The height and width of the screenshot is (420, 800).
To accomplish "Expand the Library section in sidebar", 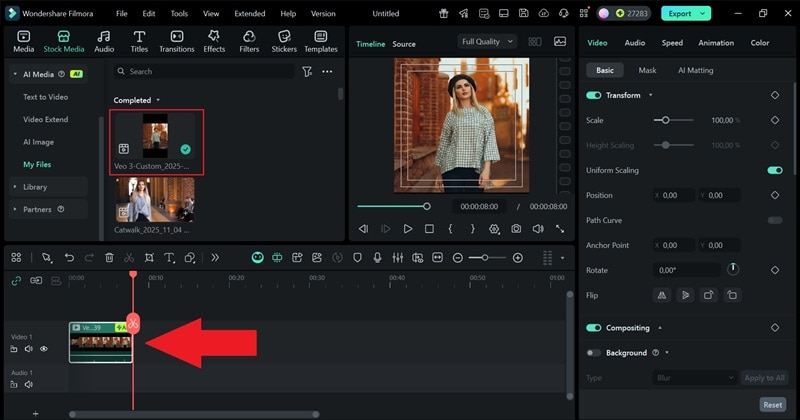I will [35, 187].
